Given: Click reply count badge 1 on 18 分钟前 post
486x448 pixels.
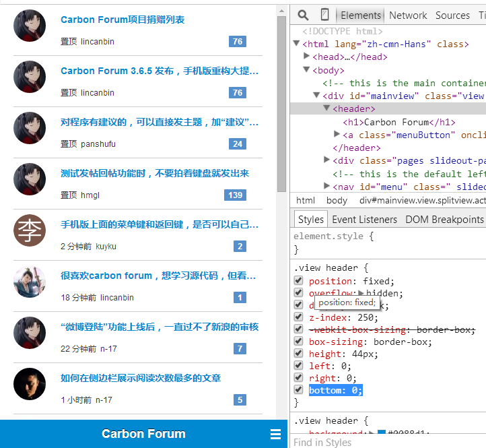Looking at the screenshot, I should [240, 298].
